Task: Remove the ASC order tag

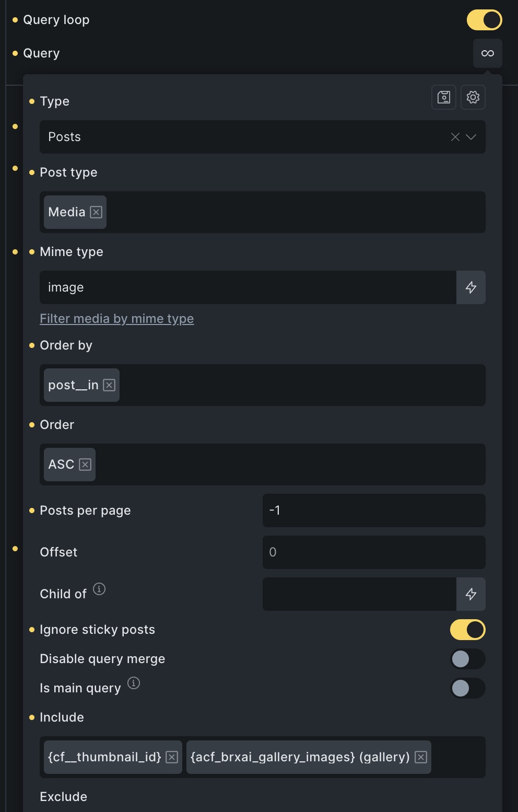Action: (85, 465)
